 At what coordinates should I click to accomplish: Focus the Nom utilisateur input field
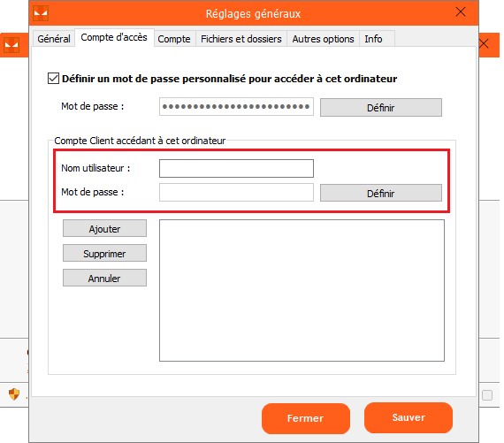(x=236, y=169)
